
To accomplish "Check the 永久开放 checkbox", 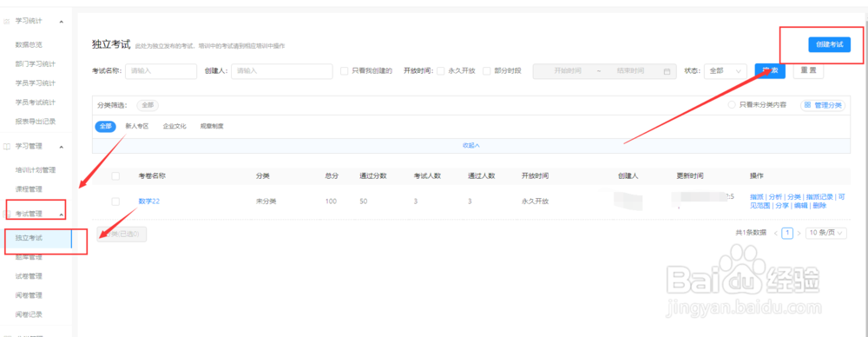I will [441, 71].
